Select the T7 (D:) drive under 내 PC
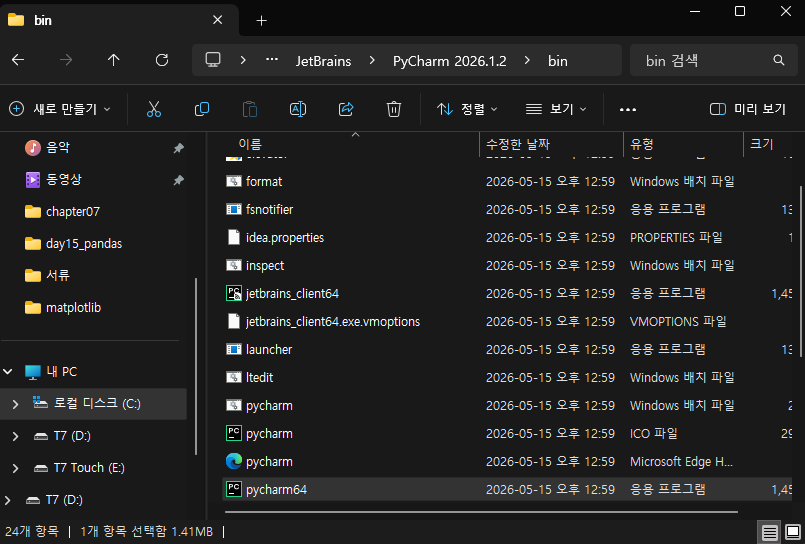This screenshot has height=544, width=805. point(72,436)
